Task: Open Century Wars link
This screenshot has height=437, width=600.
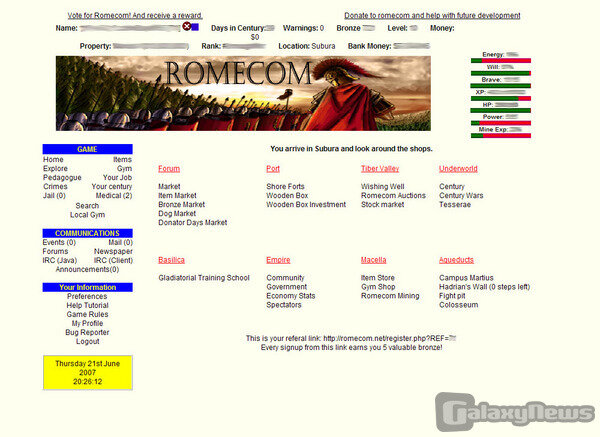Action: click(461, 196)
